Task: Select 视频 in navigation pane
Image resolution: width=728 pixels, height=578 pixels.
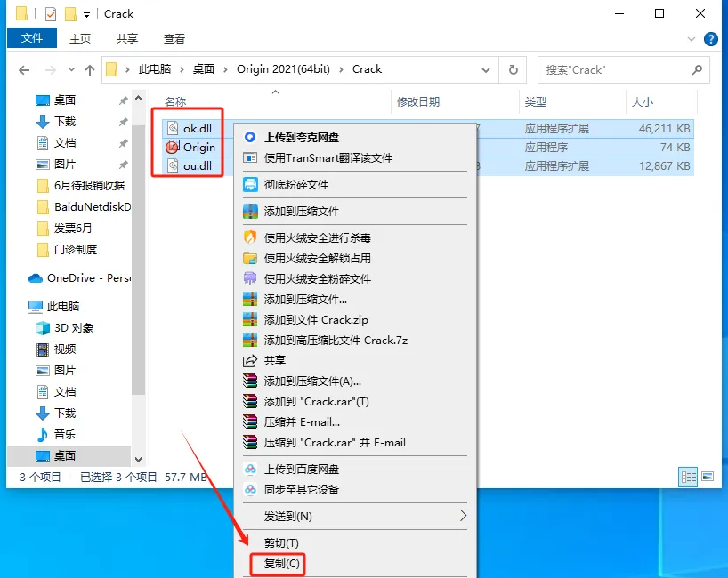Action: tap(65, 349)
